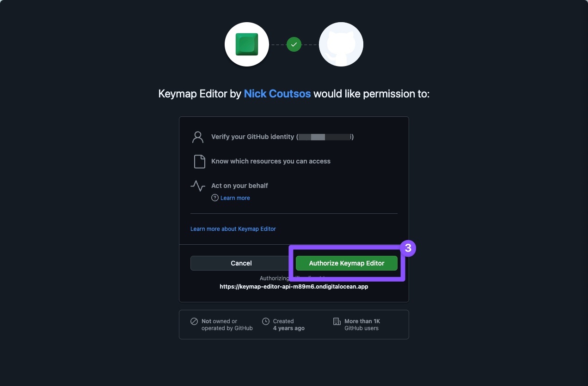
Task: Click the organization building icon
Action: [337, 321]
